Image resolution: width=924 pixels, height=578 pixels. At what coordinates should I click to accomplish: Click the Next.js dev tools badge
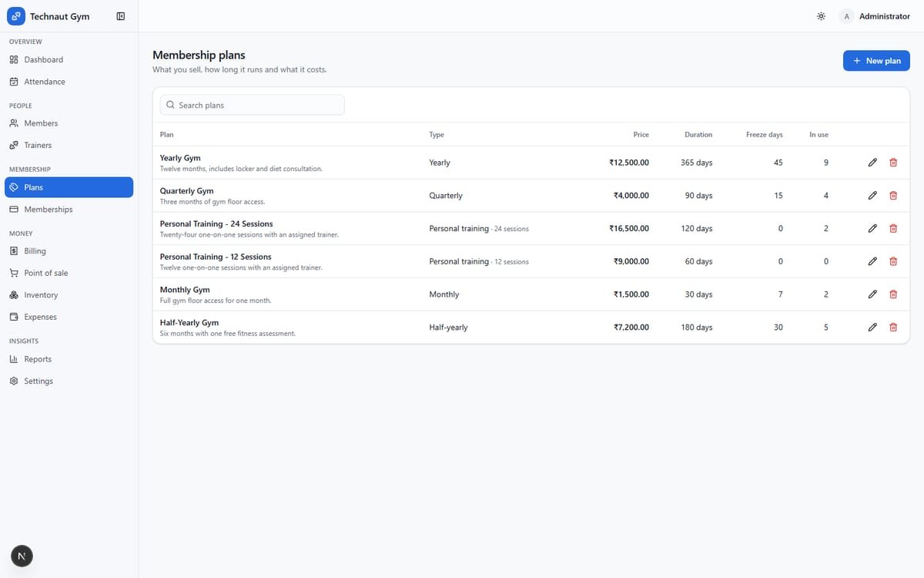22,556
